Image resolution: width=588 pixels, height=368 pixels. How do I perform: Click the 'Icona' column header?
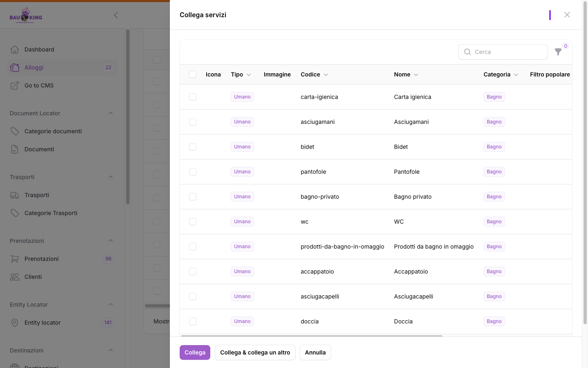coord(213,74)
